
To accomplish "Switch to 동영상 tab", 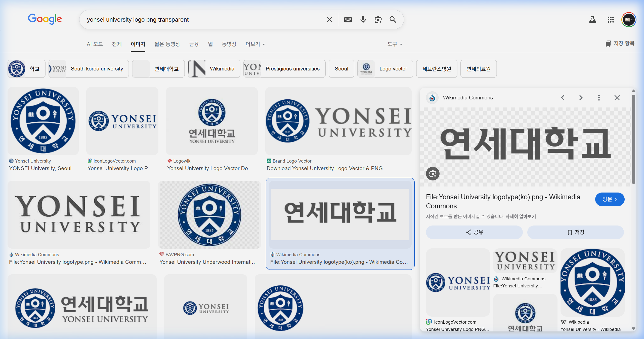I will click(x=229, y=44).
